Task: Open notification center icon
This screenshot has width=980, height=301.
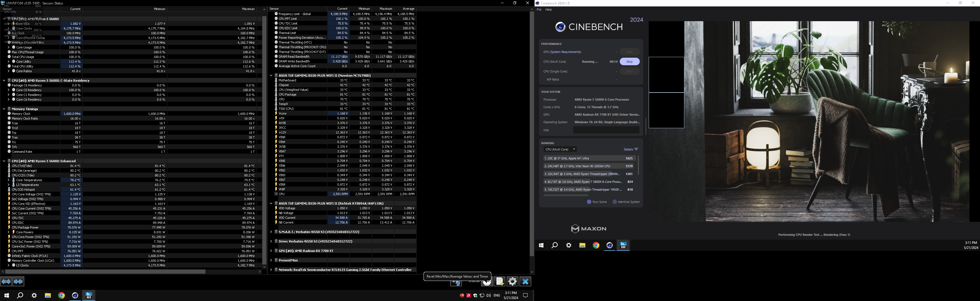Action: click(x=526, y=295)
